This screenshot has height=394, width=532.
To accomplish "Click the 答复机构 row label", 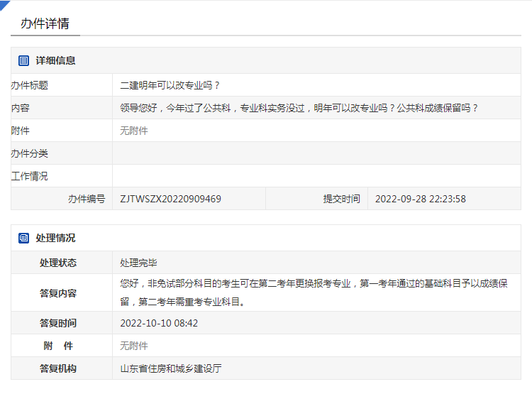I will pos(58,368).
